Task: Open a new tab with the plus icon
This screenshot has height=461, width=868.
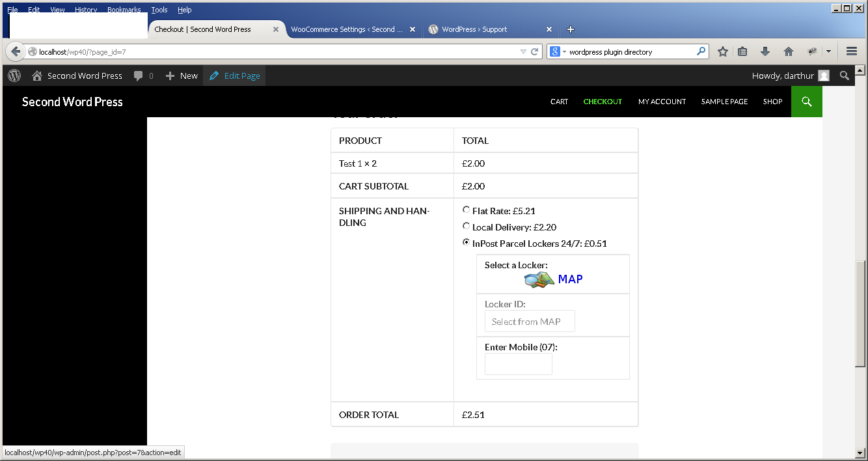Action: (571, 29)
